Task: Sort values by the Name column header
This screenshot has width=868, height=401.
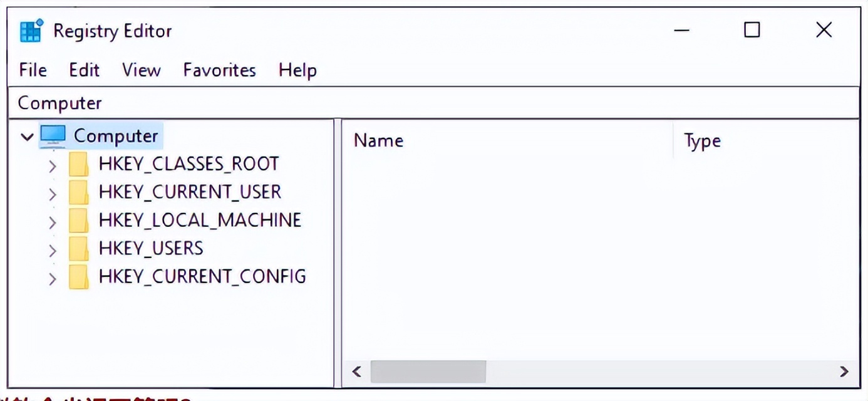Action: pyautogui.click(x=378, y=141)
